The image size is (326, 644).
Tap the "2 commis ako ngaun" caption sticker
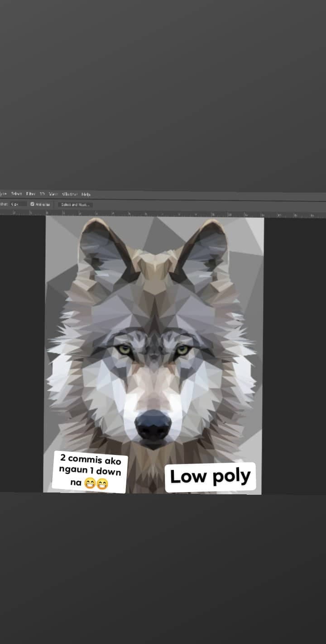pos(90,471)
